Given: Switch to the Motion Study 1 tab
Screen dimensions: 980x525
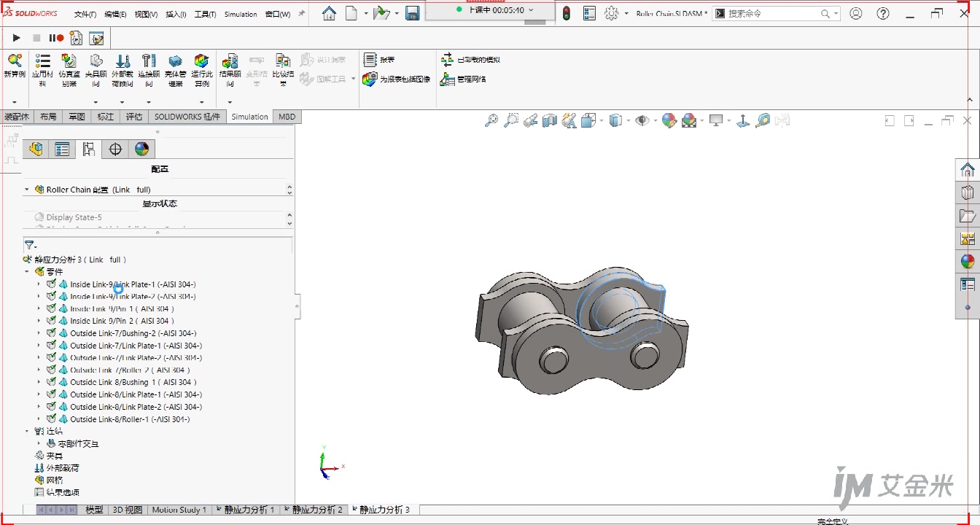Looking at the screenshot, I should coord(179,510).
